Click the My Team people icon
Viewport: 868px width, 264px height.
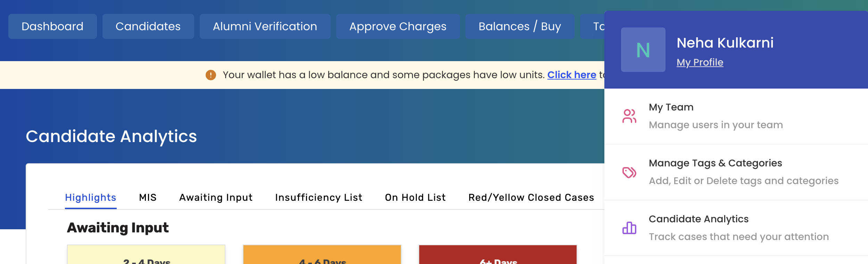pos(629,116)
